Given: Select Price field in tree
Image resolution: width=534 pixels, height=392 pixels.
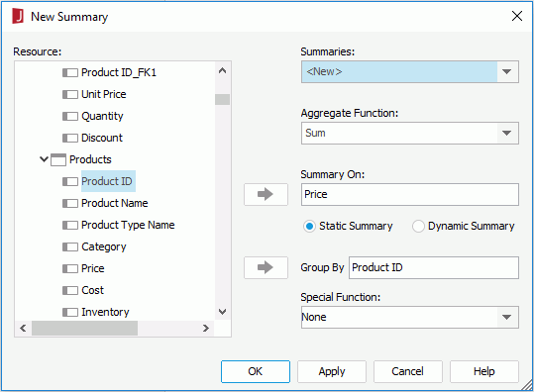Looking at the screenshot, I should click(x=93, y=268).
